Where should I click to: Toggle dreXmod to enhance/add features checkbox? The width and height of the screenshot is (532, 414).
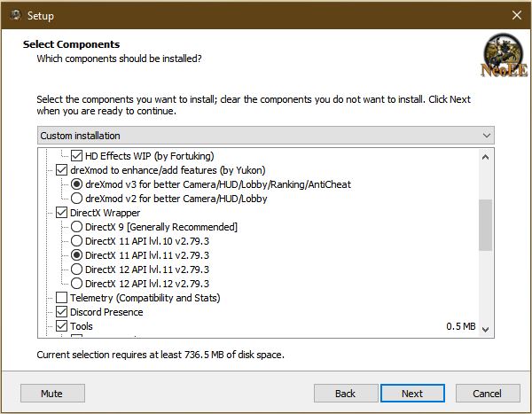(62, 169)
